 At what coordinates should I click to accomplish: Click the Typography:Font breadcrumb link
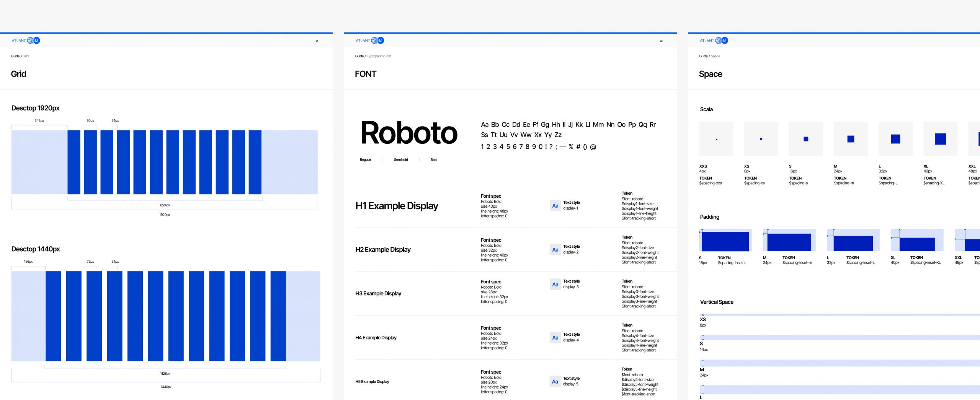[379, 56]
